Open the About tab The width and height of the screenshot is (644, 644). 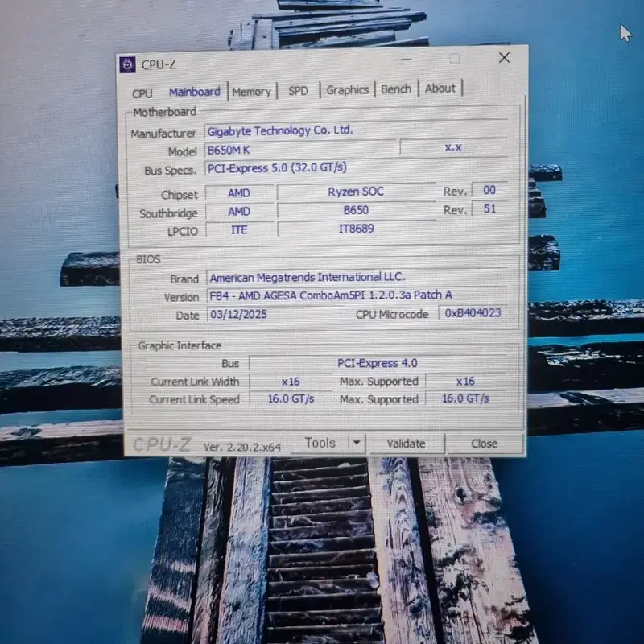[440, 88]
